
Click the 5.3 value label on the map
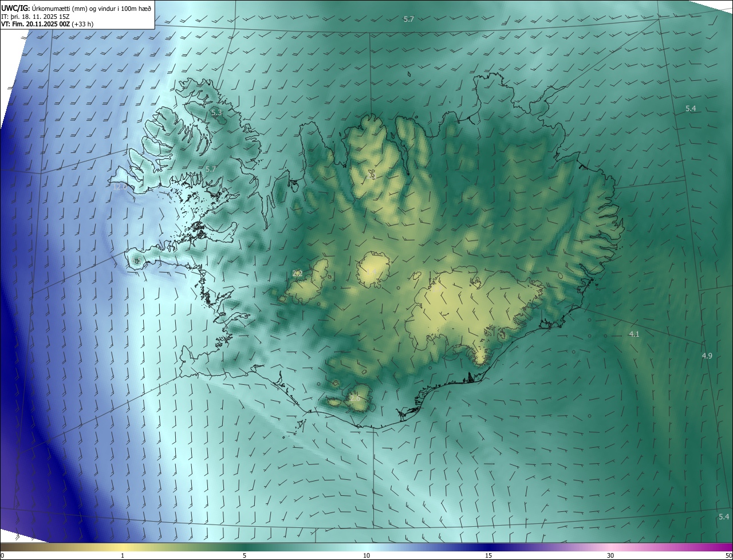click(216, 113)
